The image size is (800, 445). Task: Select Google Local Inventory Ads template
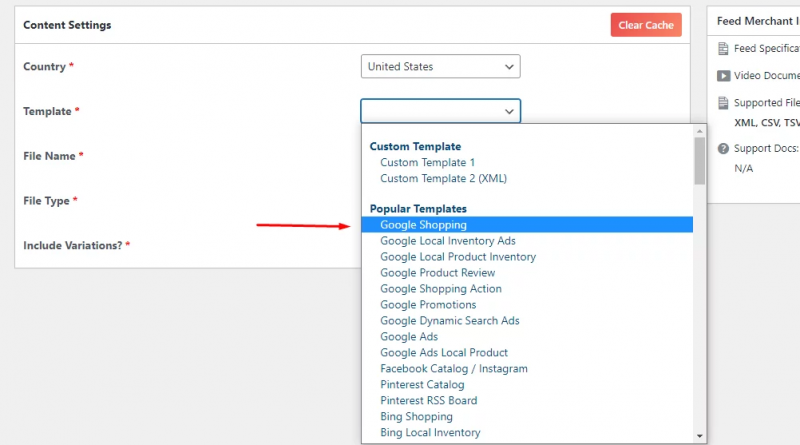point(447,241)
